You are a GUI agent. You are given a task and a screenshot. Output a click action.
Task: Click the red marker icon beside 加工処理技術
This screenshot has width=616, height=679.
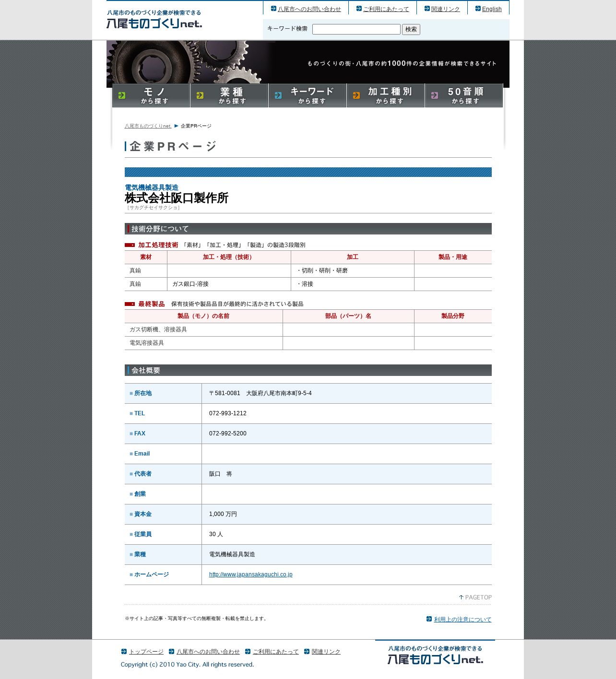coord(130,245)
